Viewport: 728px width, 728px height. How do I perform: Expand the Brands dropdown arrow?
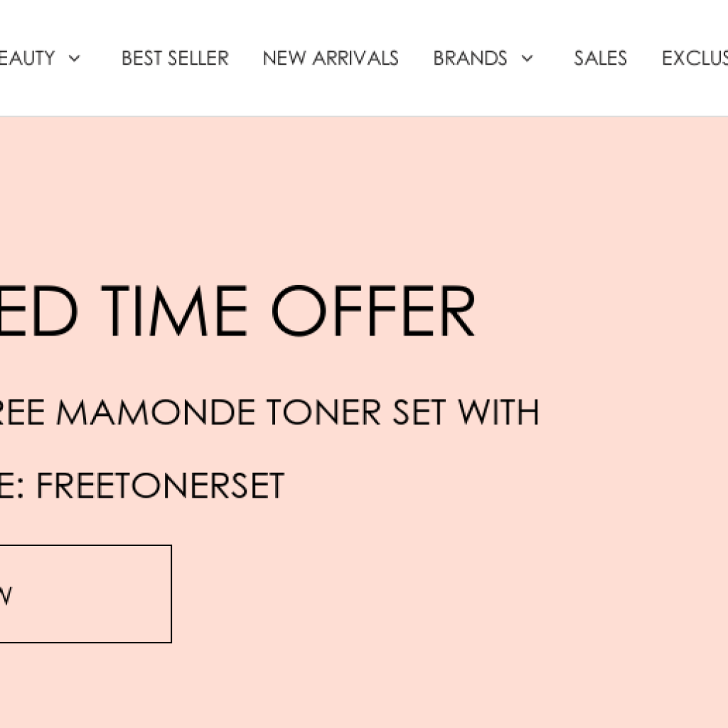(x=527, y=58)
